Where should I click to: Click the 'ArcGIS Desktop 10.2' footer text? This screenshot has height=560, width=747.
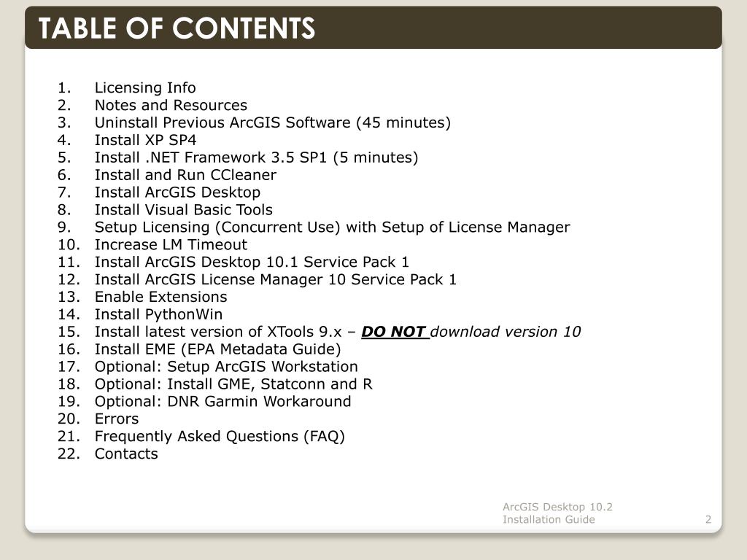[x=557, y=507]
